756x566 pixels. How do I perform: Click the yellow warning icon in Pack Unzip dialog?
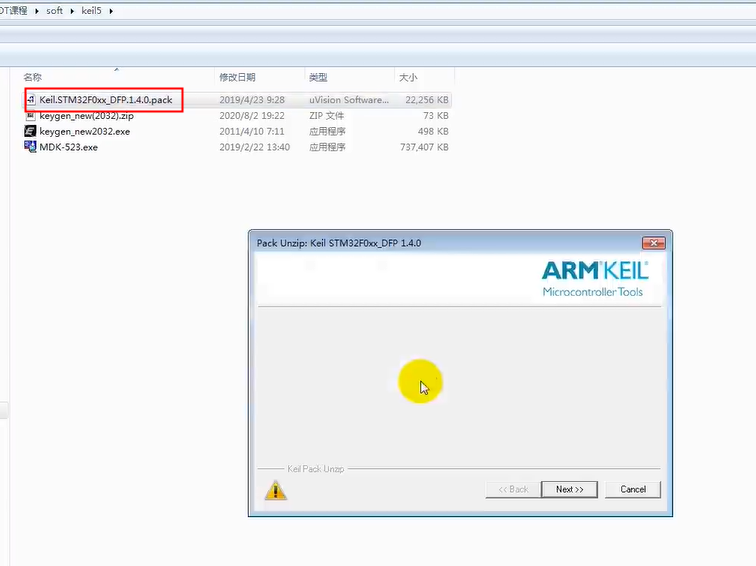click(x=276, y=490)
